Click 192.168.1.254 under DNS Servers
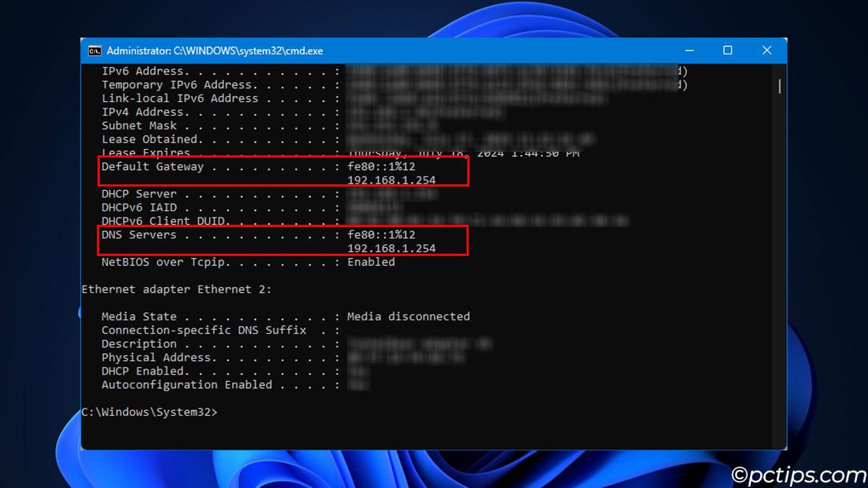The width and height of the screenshot is (868, 488). click(391, 248)
